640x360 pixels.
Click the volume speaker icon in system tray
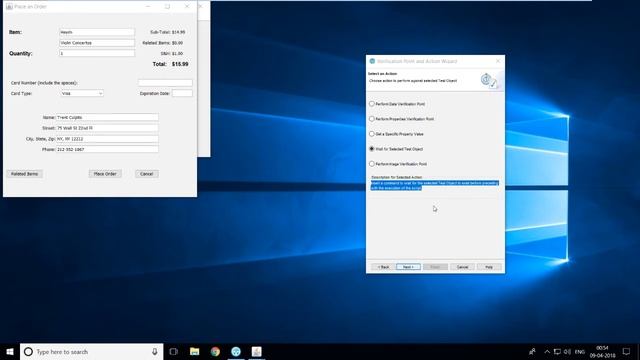click(x=567, y=351)
